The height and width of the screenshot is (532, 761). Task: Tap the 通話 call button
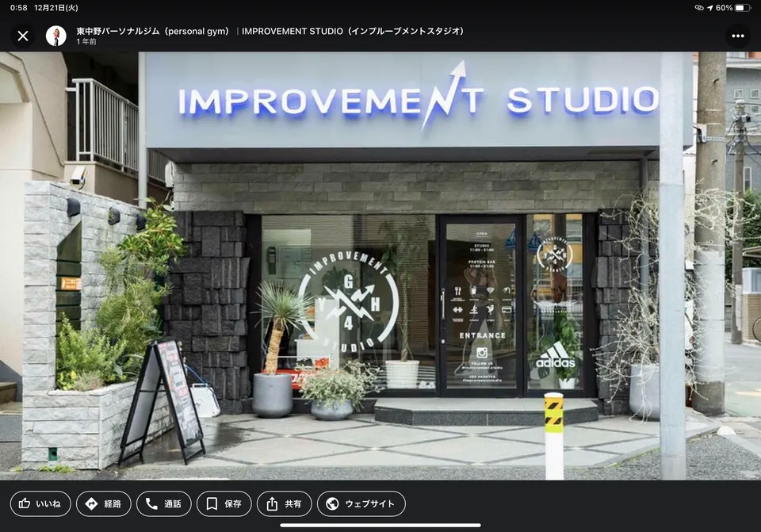pyautogui.click(x=163, y=503)
